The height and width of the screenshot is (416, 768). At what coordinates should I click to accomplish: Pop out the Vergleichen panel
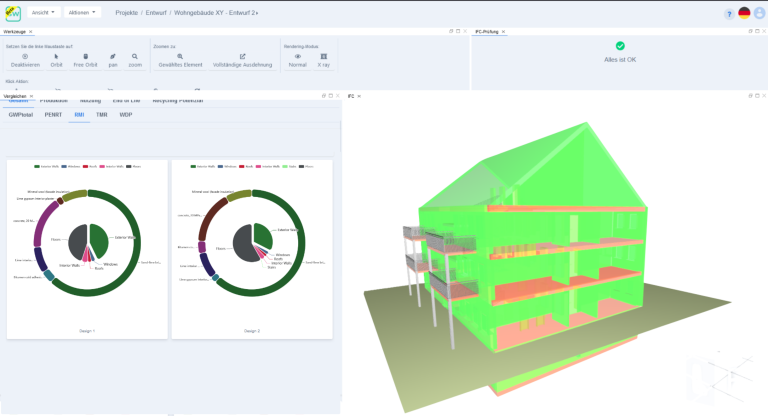pyautogui.click(x=323, y=96)
